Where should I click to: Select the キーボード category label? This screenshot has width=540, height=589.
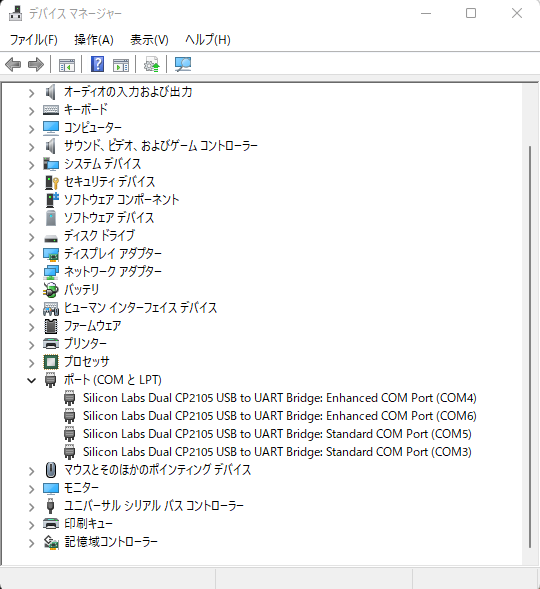point(86,109)
